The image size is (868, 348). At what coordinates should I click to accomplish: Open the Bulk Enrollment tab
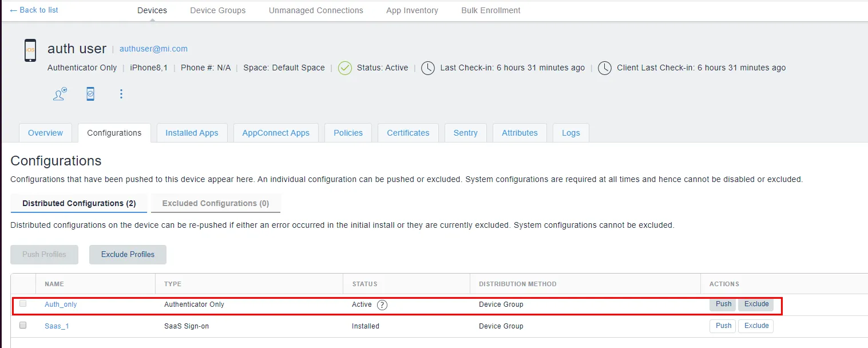tap(491, 10)
